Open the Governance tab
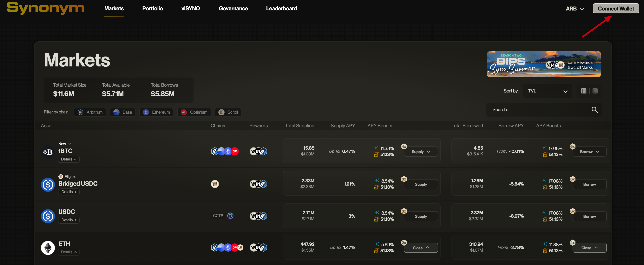Image resolution: width=644 pixels, height=265 pixels. click(x=233, y=9)
